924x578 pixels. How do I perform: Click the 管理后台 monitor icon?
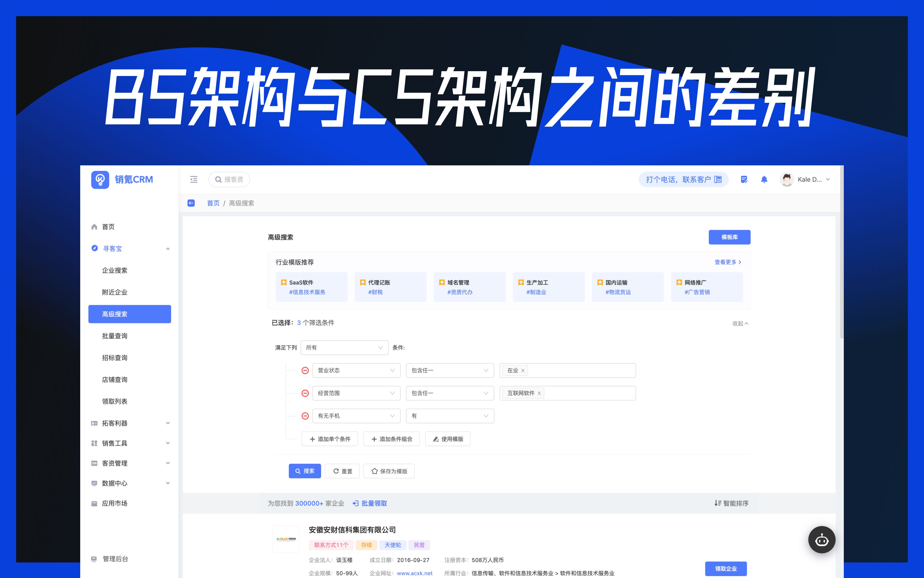(x=94, y=559)
